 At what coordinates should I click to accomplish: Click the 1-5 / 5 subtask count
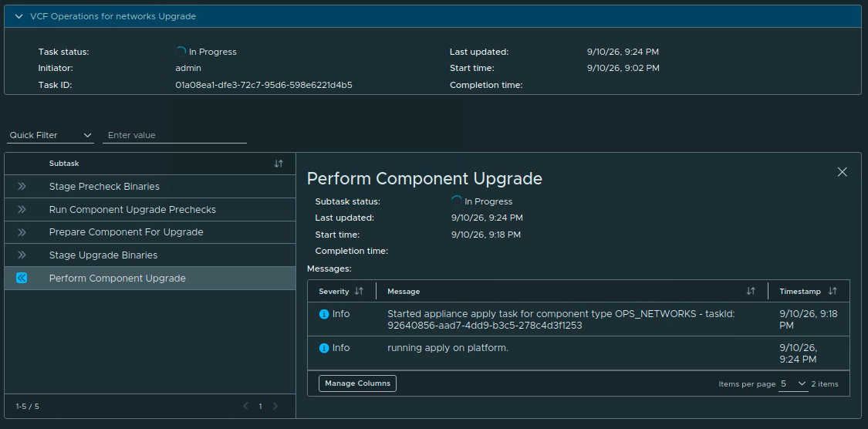tap(28, 407)
